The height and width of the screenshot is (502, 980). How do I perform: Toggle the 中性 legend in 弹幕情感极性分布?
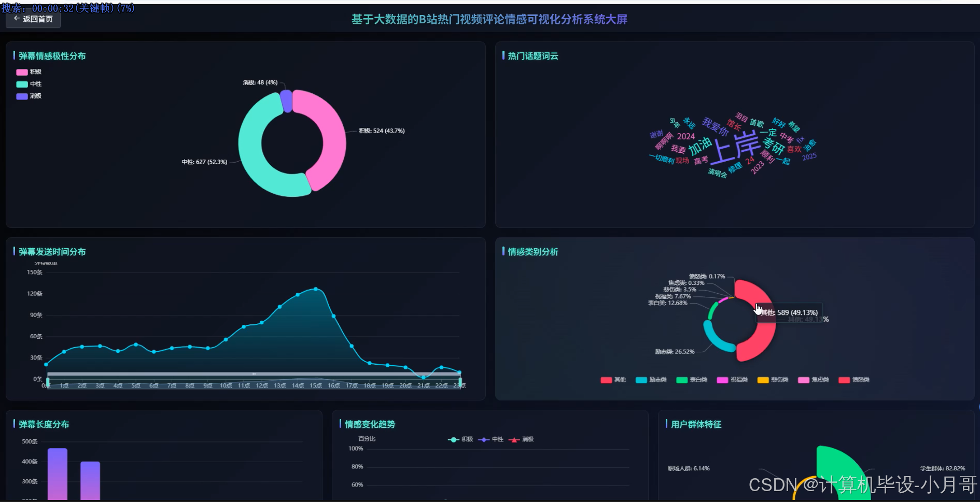tap(29, 84)
